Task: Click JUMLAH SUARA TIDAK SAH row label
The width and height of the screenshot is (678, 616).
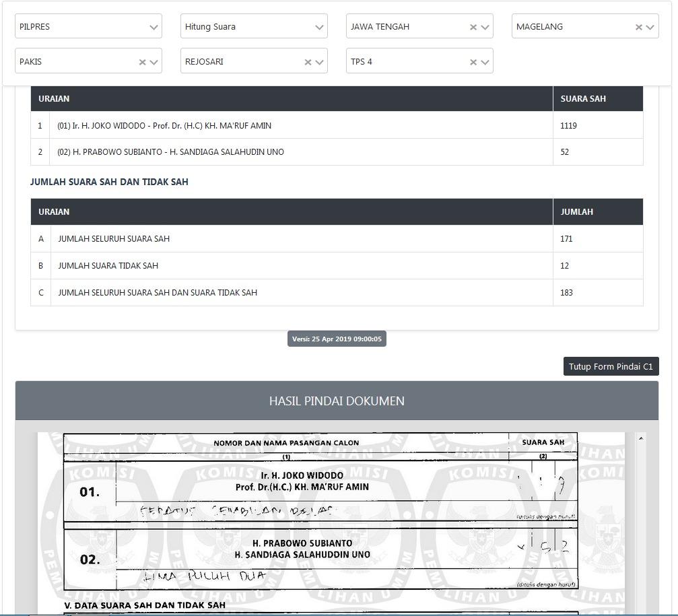Action: [x=108, y=265]
